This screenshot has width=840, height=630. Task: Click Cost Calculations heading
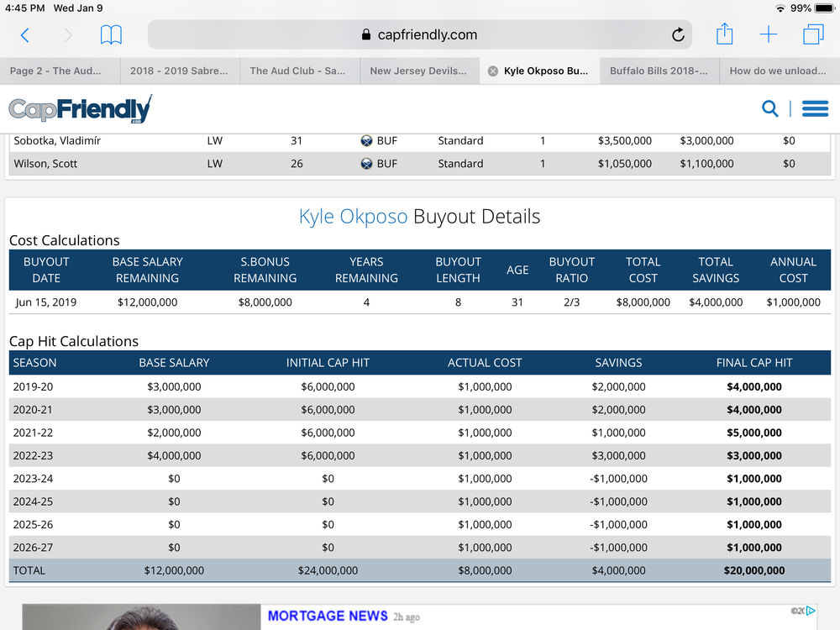coord(65,240)
